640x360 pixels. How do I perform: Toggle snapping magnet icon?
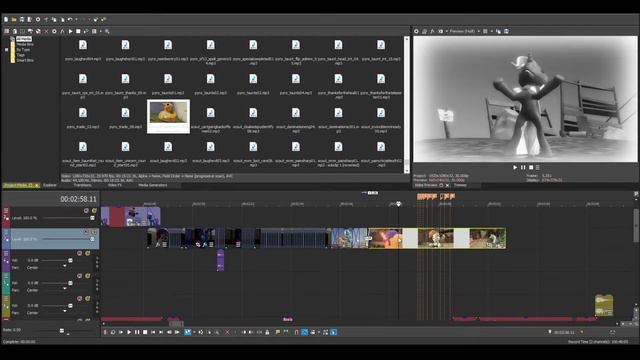(297, 332)
